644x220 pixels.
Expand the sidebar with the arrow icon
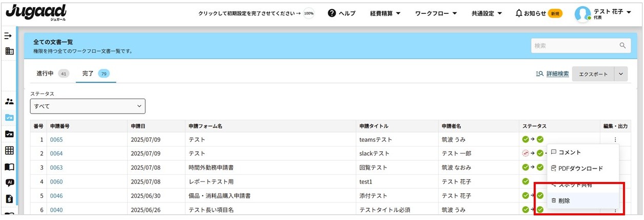[8, 36]
